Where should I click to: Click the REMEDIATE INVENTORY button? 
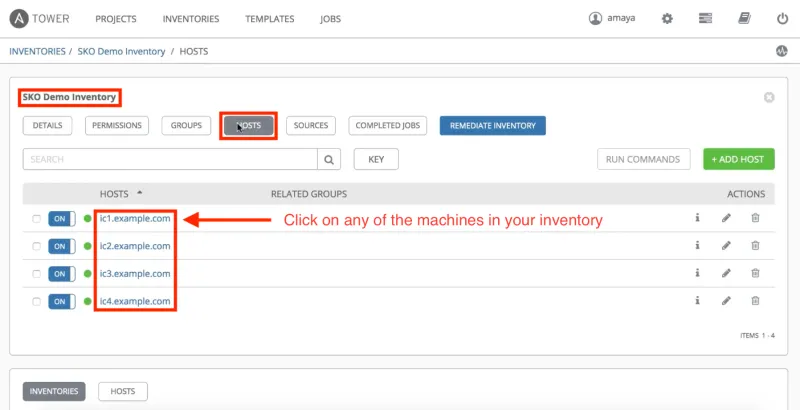click(x=493, y=125)
